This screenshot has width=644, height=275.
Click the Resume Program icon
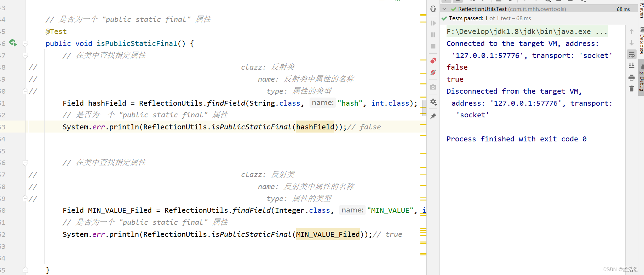click(x=433, y=23)
